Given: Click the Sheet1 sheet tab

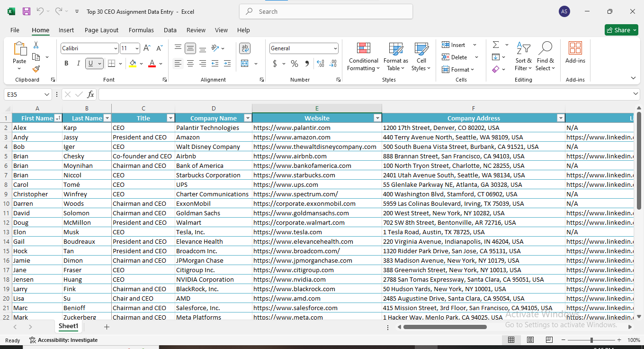Looking at the screenshot, I should point(68,326).
